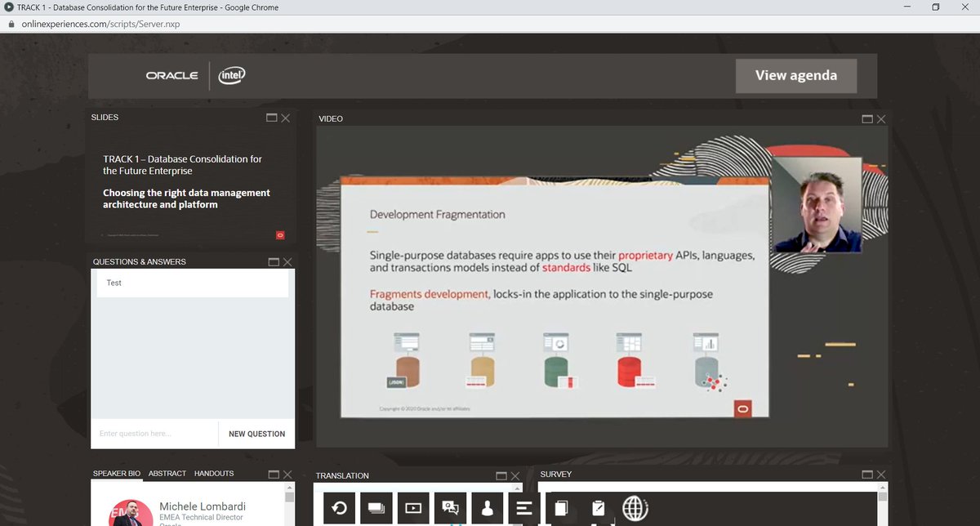Screen dimensions: 980x526
Task: Switch to the HANDOUTS tab
Action: [214, 474]
